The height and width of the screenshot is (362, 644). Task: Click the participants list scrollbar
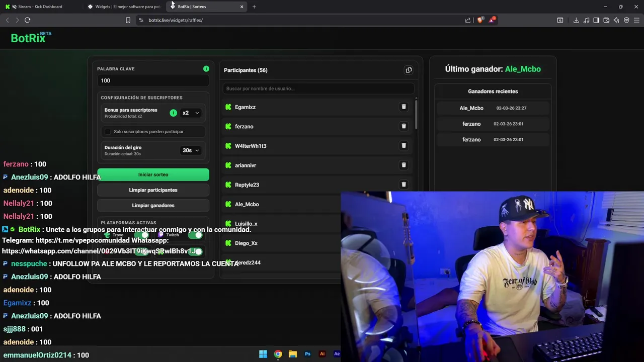tap(416, 115)
